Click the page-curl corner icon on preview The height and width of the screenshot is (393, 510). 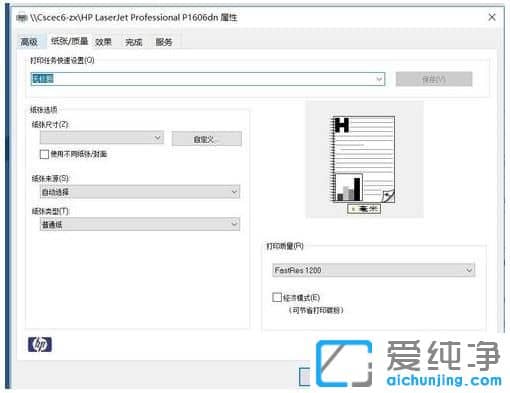(388, 196)
